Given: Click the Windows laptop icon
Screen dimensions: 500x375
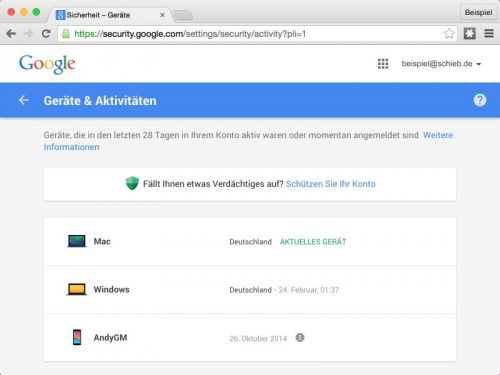Looking at the screenshot, I should pos(76,289).
